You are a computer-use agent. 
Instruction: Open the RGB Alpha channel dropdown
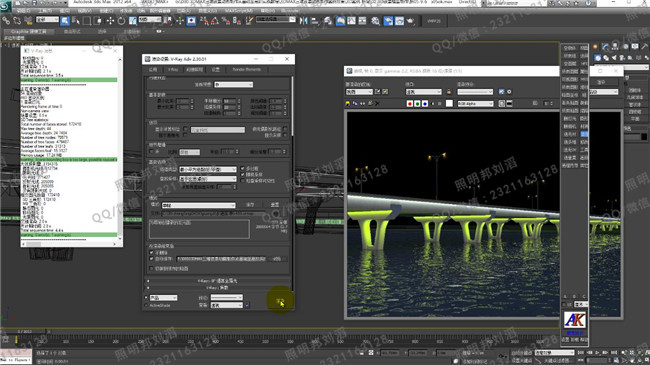tap(475, 103)
